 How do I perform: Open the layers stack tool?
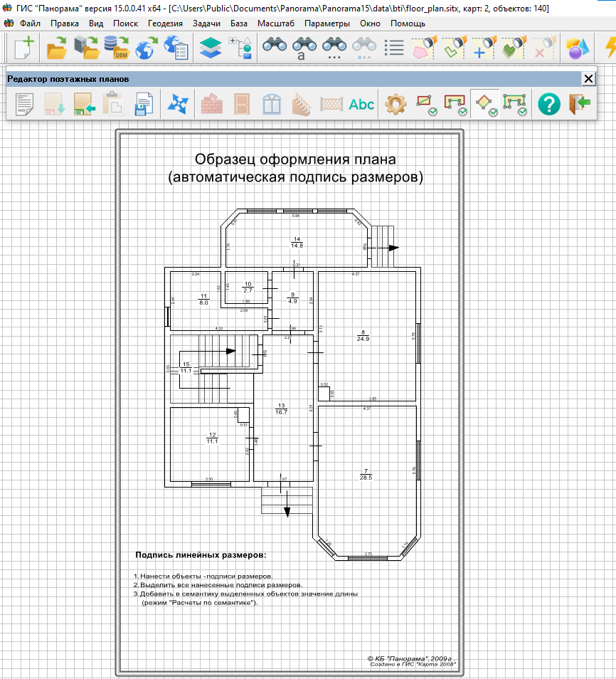click(x=211, y=48)
